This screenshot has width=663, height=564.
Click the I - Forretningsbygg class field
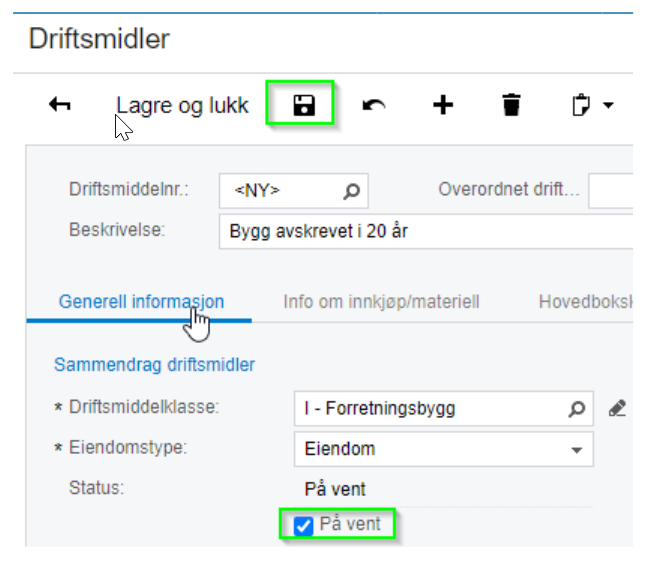[444, 408]
